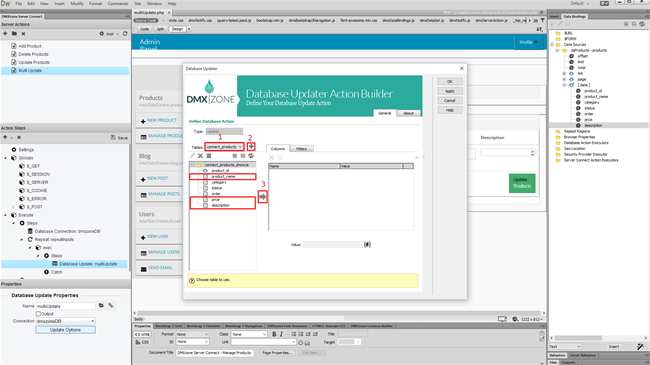650x365 pixels.
Task: Refresh the table list in Database Updater
Action: 251,156
